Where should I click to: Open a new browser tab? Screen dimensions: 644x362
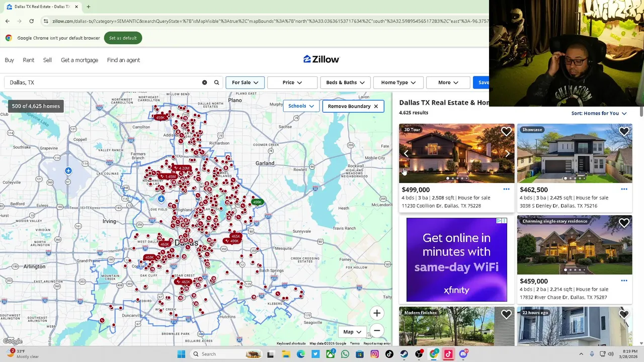coord(88,7)
